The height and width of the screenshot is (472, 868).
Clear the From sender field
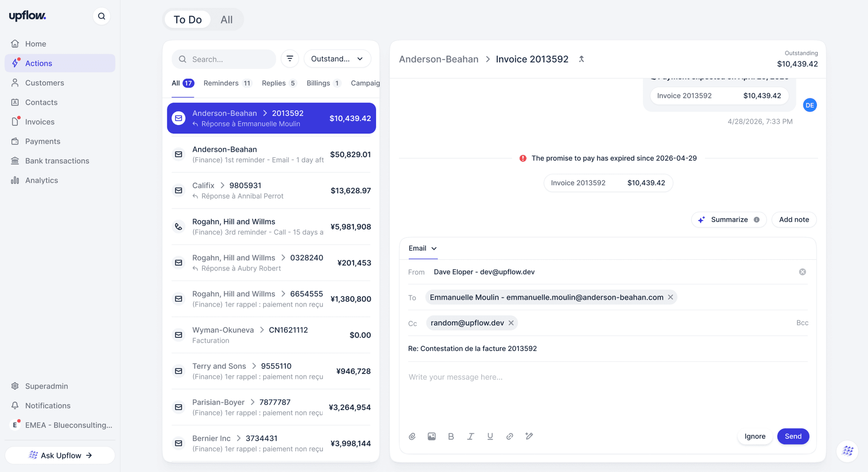pyautogui.click(x=802, y=272)
